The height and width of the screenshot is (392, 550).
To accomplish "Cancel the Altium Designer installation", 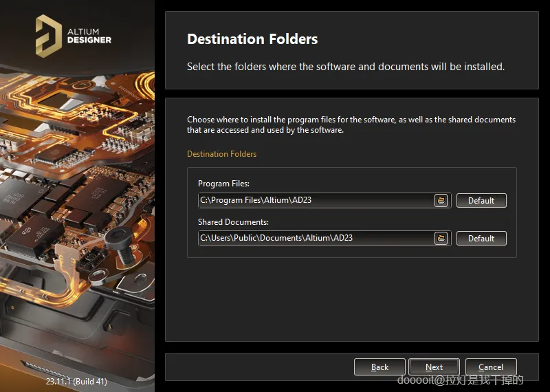I will (491, 367).
